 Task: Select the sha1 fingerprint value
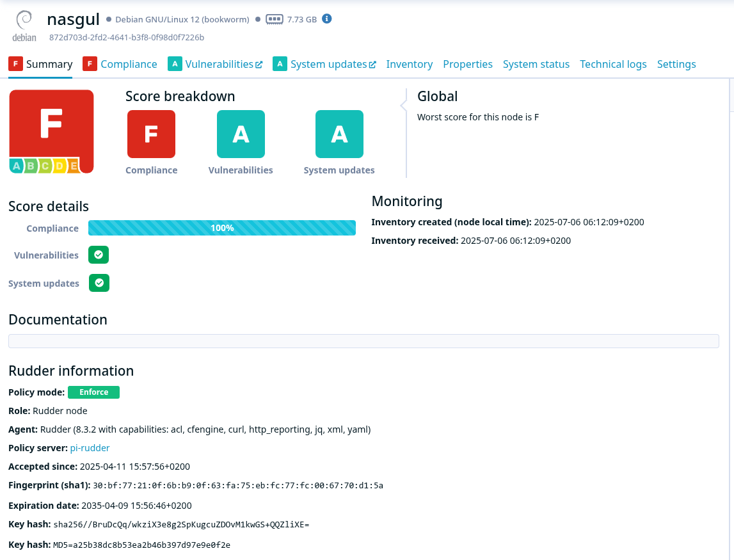click(x=238, y=486)
